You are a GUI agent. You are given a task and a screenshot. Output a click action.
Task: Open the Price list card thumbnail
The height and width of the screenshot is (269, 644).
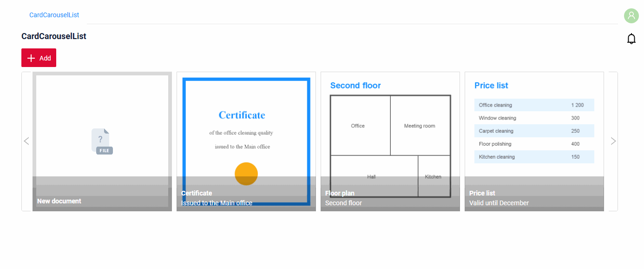(x=534, y=141)
